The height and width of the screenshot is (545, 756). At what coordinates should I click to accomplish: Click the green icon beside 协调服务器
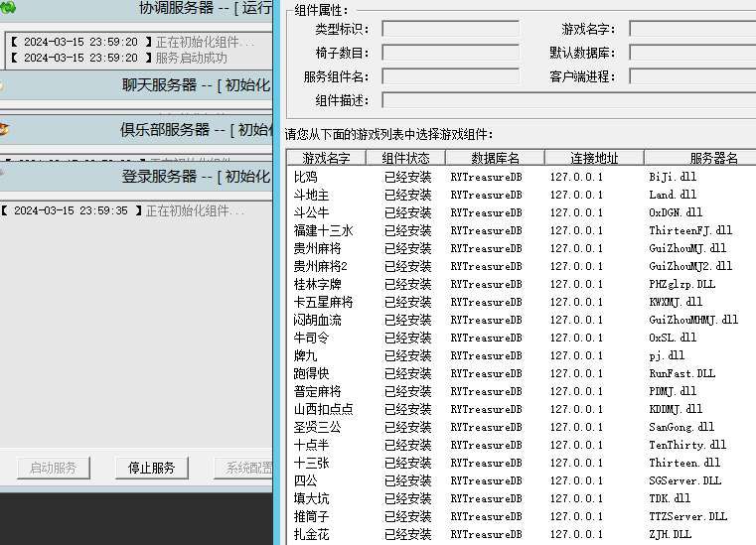point(7,8)
